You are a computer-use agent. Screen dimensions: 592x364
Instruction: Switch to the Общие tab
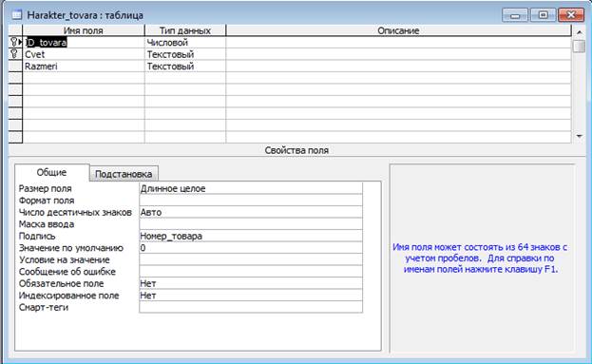[x=51, y=173]
